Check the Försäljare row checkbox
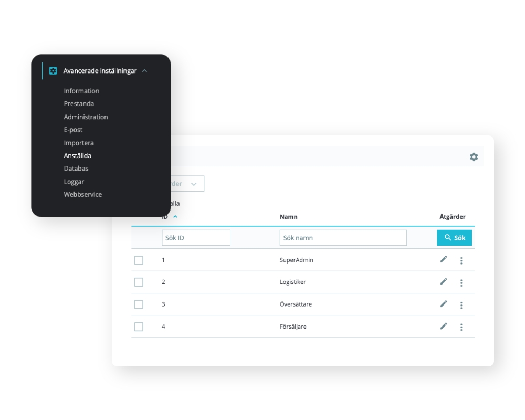This screenshot has width=525, height=420. (139, 327)
